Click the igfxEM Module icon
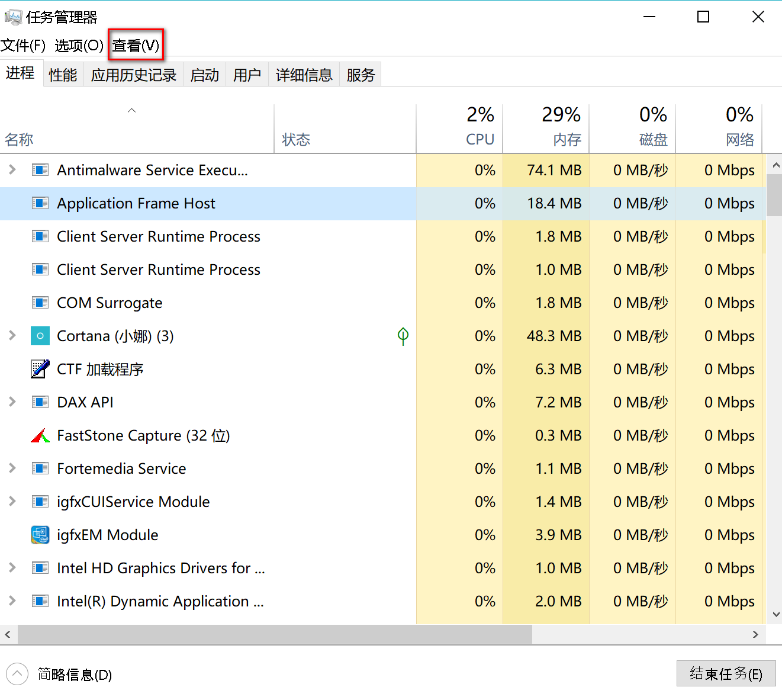This screenshot has height=700, width=782. click(x=40, y=535)
